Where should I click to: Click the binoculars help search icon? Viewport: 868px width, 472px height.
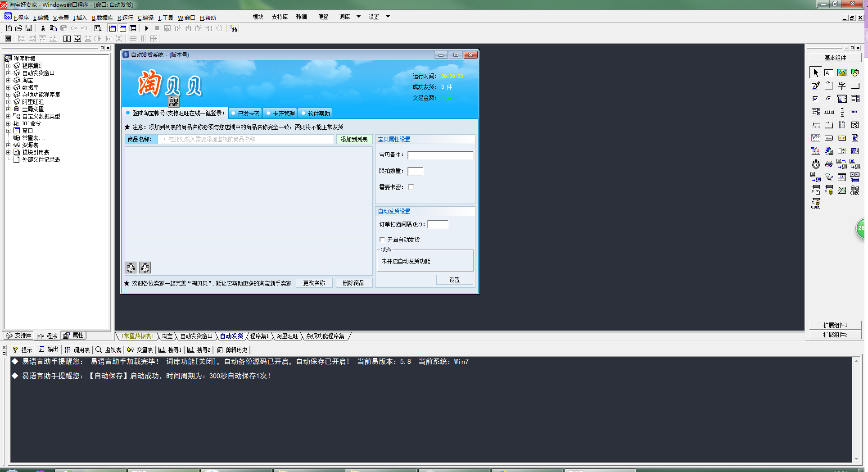(233, 28)
